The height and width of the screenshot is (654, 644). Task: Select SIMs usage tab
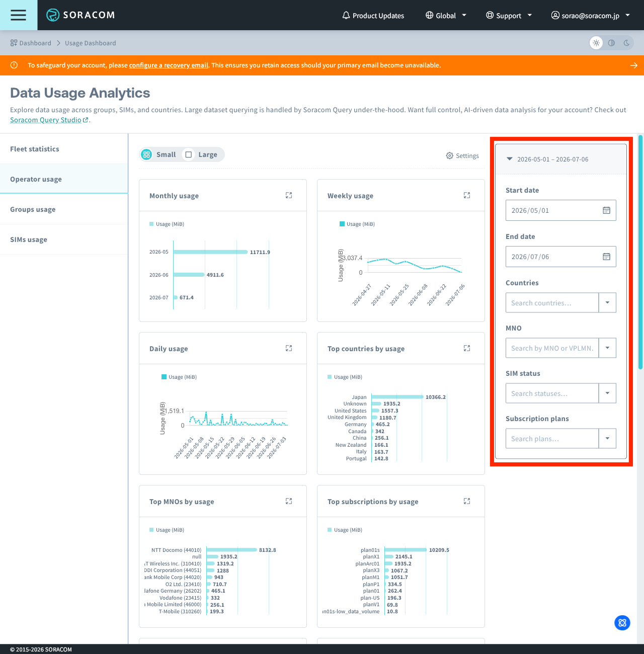[64, 239]
